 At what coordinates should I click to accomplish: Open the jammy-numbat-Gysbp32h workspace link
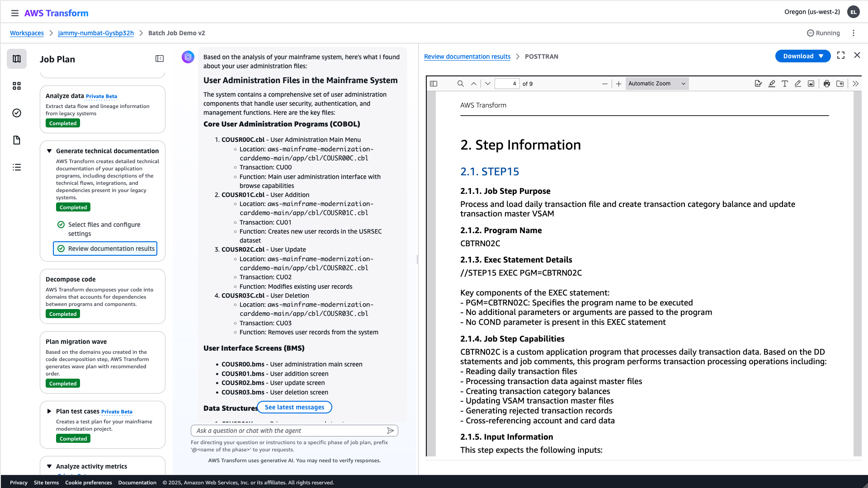click(95, 33)
